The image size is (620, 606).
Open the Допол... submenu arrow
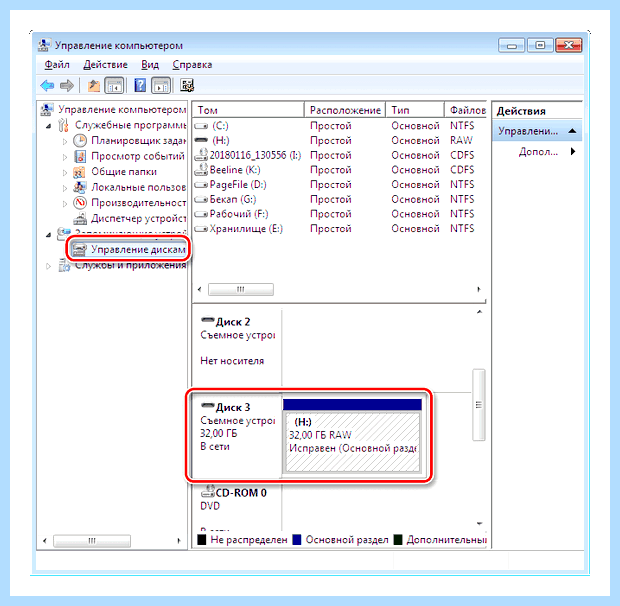click(x=573, y=151)
